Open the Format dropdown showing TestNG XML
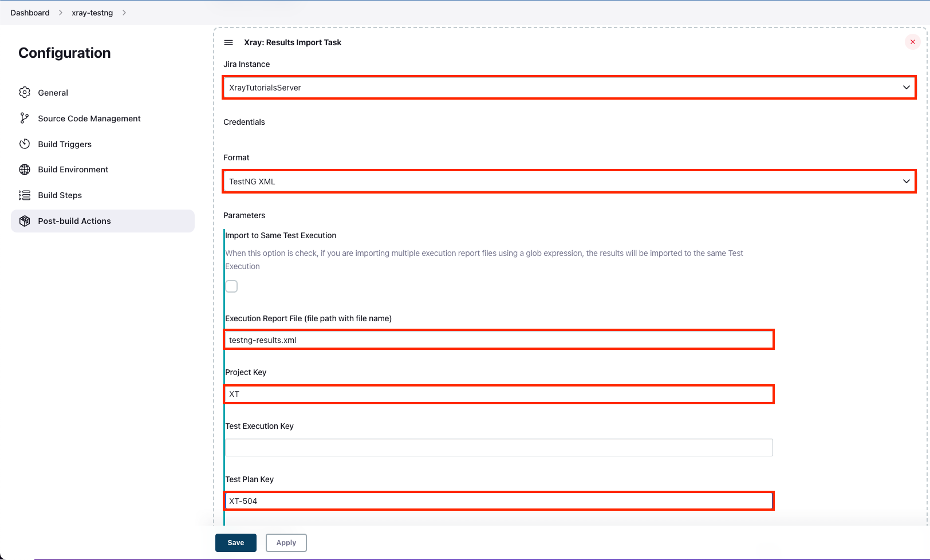Viewport: 930px width, 560px height. pyautogui.click(x=569, y=182)
